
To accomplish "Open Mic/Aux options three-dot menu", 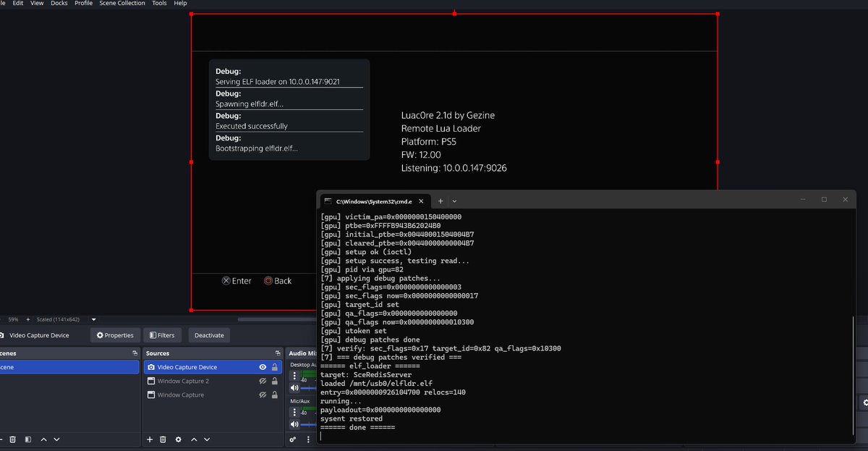I will click(x=294, y=413).
